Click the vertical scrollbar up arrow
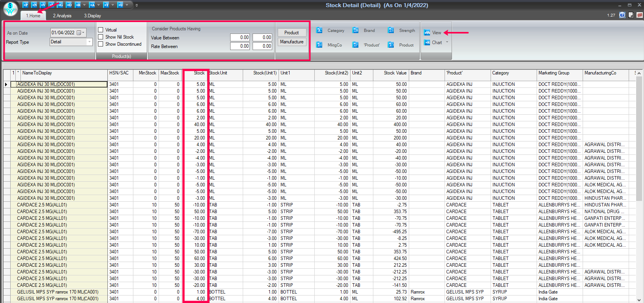Viewport: 644px width, 303px height. [639, 73]
